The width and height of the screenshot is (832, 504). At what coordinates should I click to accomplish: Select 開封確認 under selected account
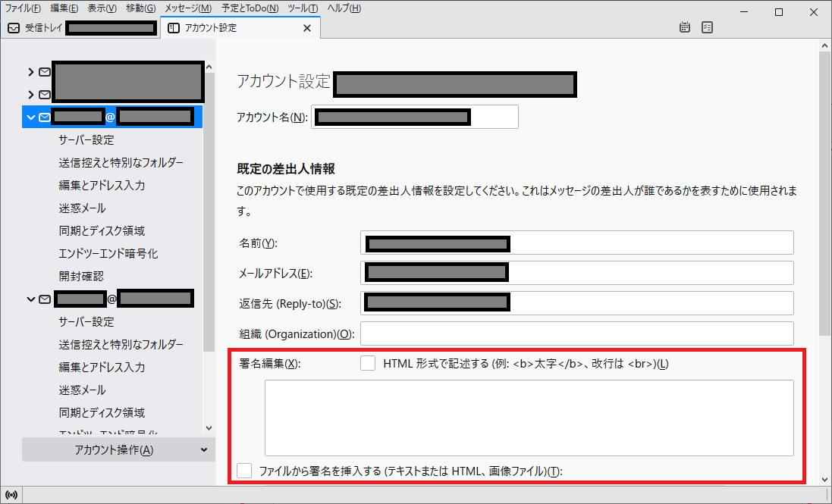(x=81, y=277)
